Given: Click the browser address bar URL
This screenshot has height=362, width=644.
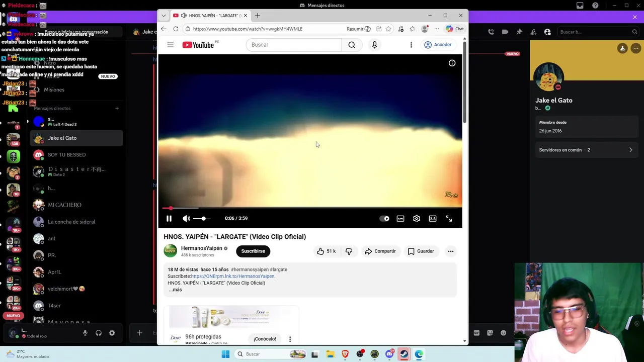Looking at the screenshot, I should click(248, 29).
